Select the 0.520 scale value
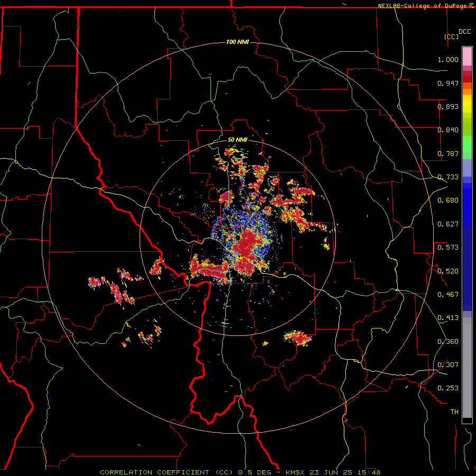 (448, 271)
